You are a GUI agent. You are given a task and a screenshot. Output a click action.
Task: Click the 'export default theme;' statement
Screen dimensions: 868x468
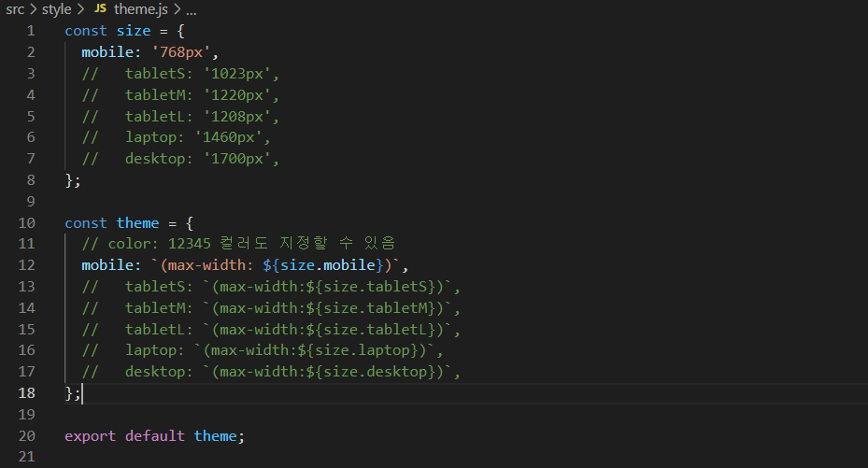pyautogui.click(x=154, y=436)
